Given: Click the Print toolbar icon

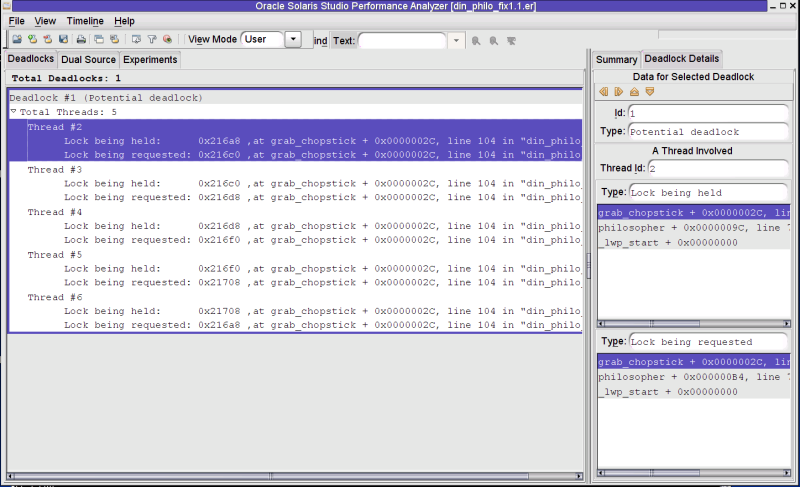Looking at the screenshot, I should tap(81, 39).
